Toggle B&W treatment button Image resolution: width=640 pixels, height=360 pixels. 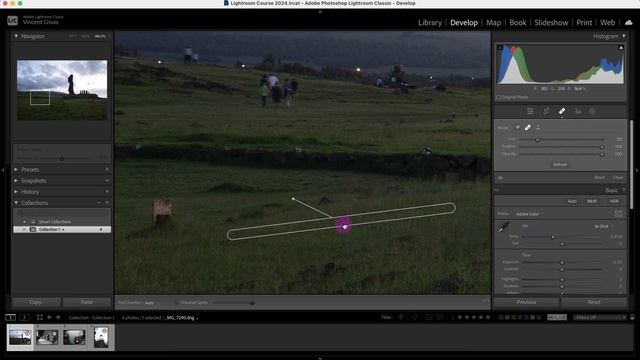591,201
